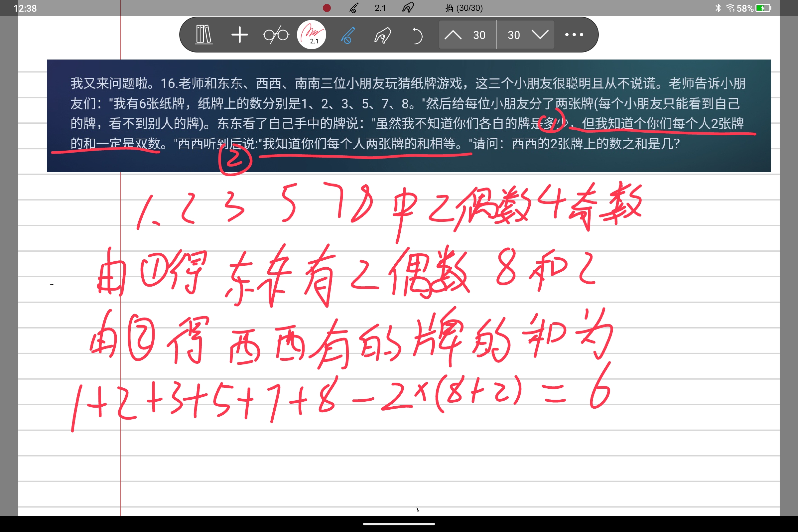Image resolution: width=798 pixels, height=532 pixels.
Task: Select the hand pan tool in the toolbar
Action: coord(383,35)
